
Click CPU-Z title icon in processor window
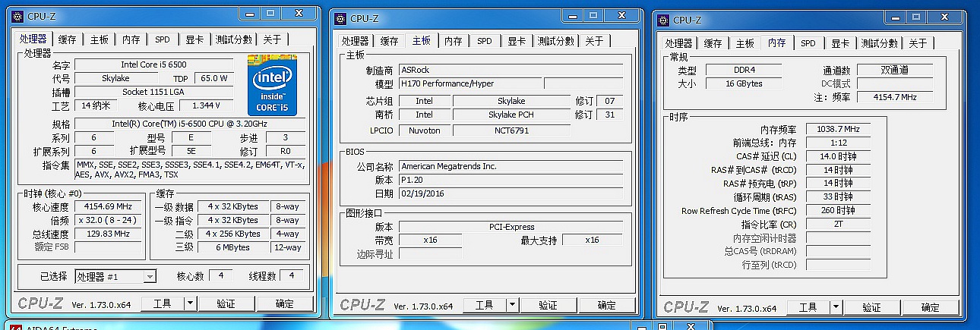point(17,16)
